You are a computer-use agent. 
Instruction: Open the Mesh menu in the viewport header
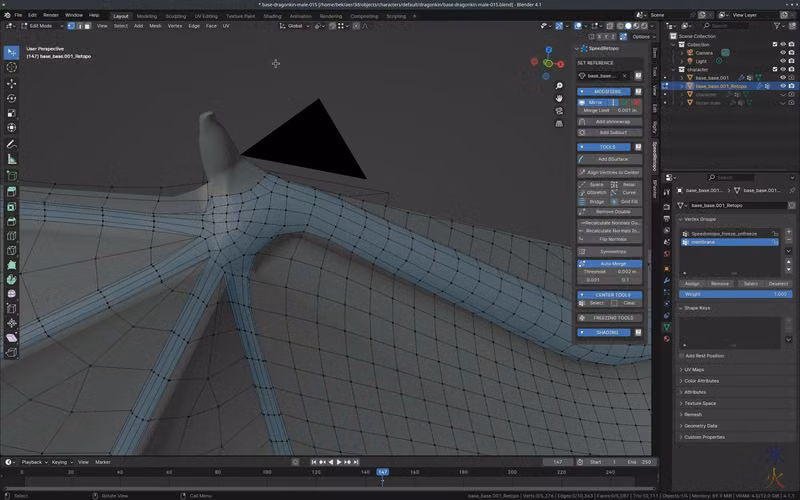coord(155,26)
